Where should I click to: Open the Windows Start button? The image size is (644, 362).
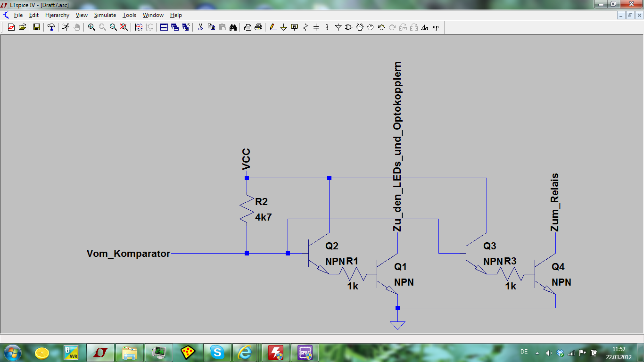point(12,352)
